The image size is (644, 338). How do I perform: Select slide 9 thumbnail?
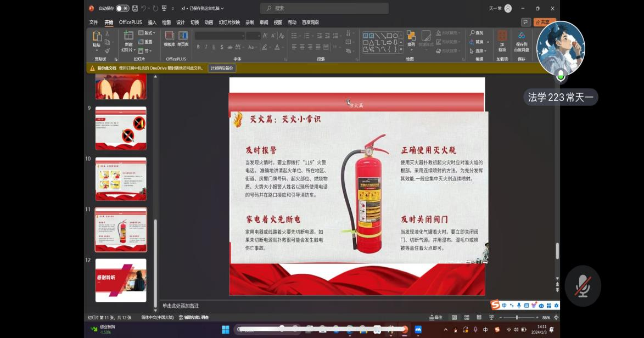[x=121, y=128]
